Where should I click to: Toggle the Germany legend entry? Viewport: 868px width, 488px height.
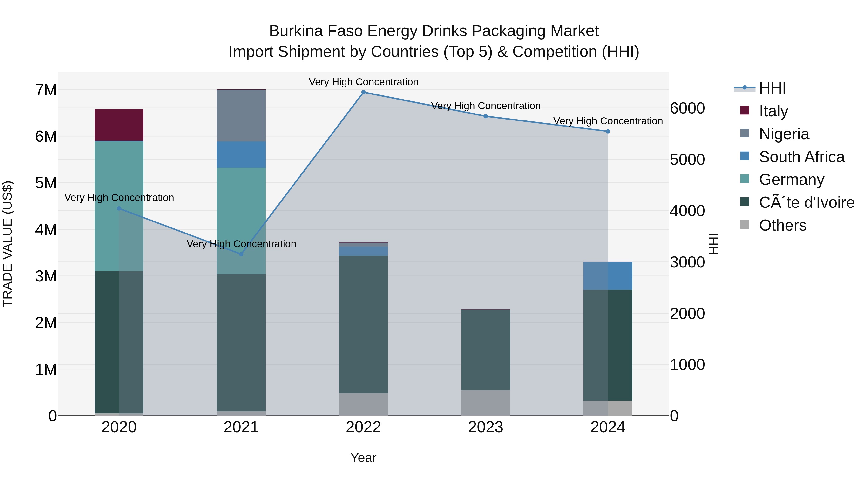point(782,180)
